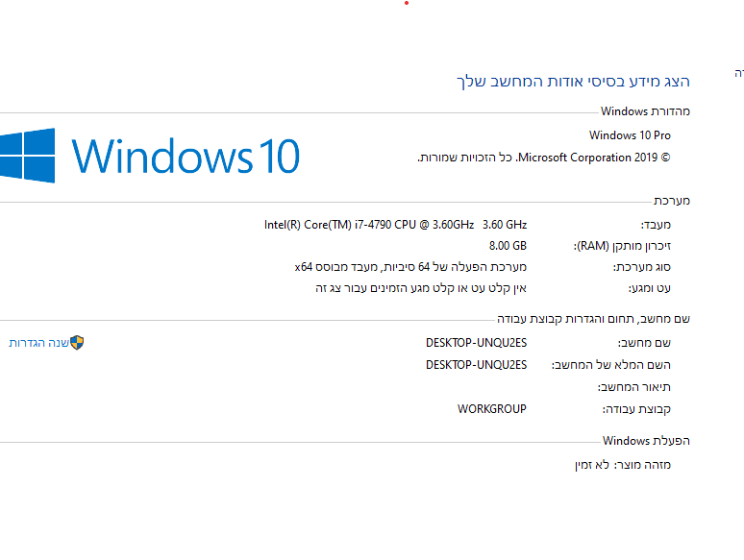Click the 'קבוצת עבודה:' workgroup label

coord(636,409)
